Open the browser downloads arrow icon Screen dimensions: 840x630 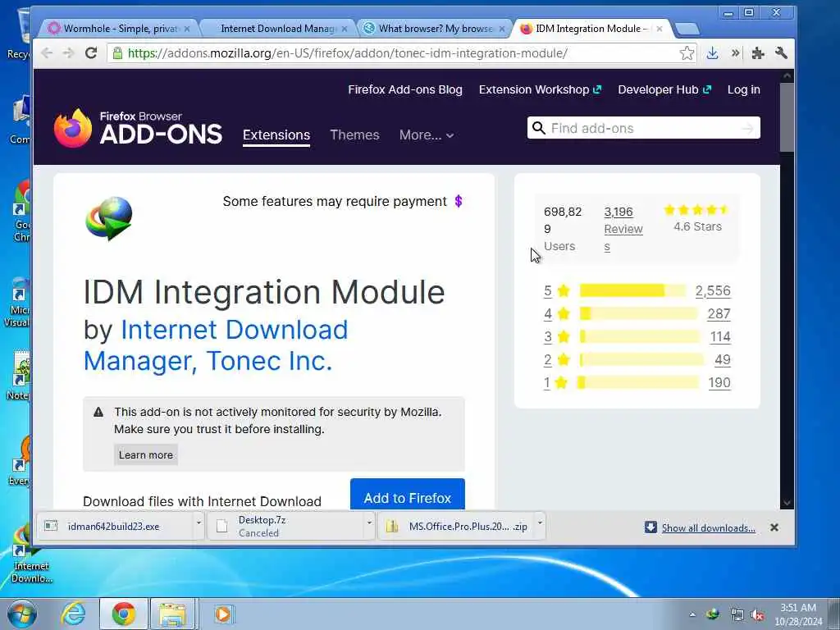click(712, 53)
